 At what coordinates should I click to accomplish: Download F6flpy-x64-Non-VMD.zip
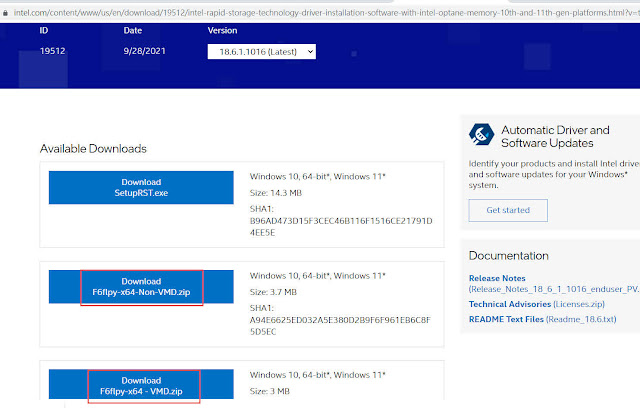click(141, 287)
